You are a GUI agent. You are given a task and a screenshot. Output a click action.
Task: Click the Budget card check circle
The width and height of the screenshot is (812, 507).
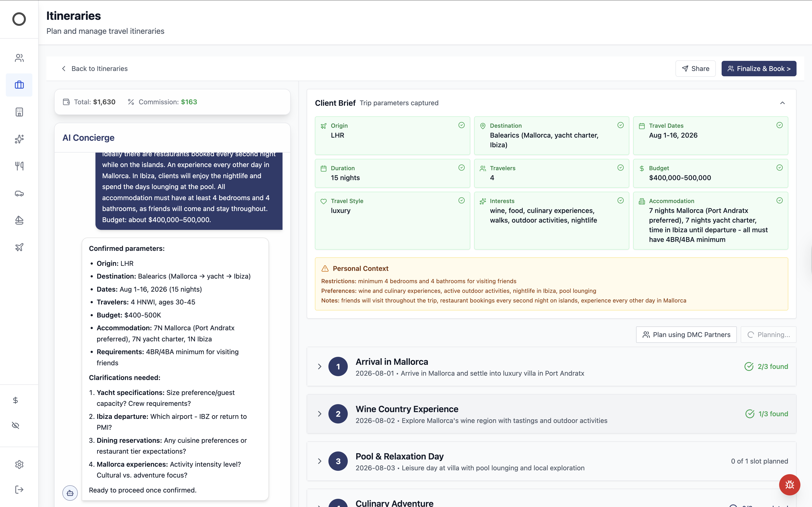pos(779,168)
